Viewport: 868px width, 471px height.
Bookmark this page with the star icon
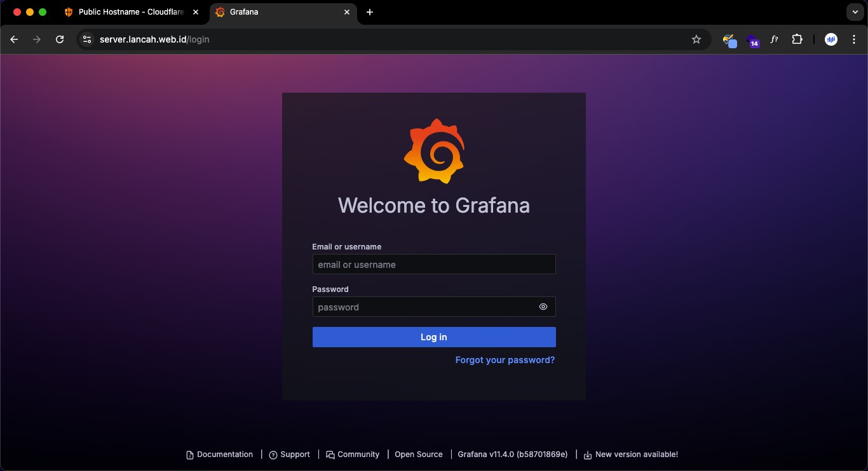(696, 39)
